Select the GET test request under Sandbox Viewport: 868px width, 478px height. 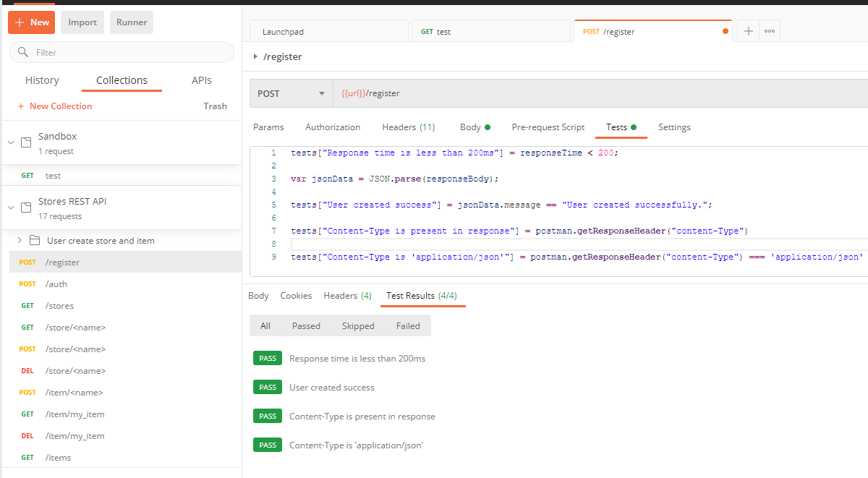(121, 176)
